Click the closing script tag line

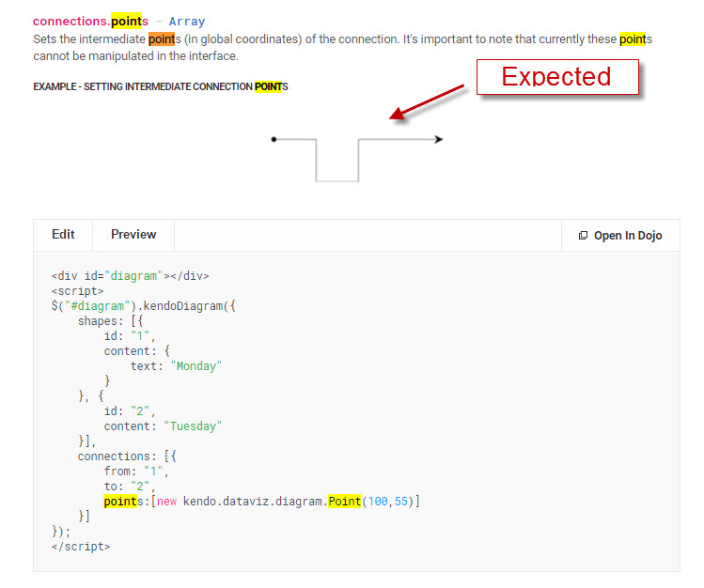click(81, 547)
